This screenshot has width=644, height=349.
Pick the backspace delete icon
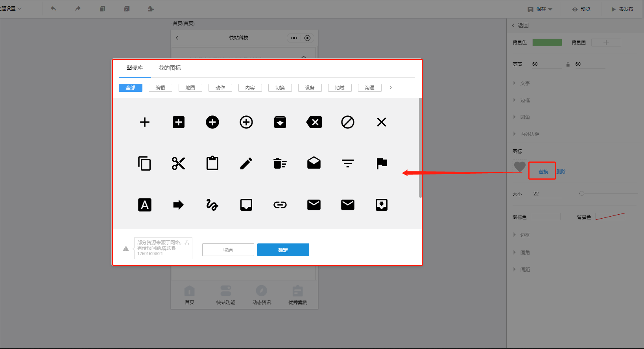click(314, 122)
